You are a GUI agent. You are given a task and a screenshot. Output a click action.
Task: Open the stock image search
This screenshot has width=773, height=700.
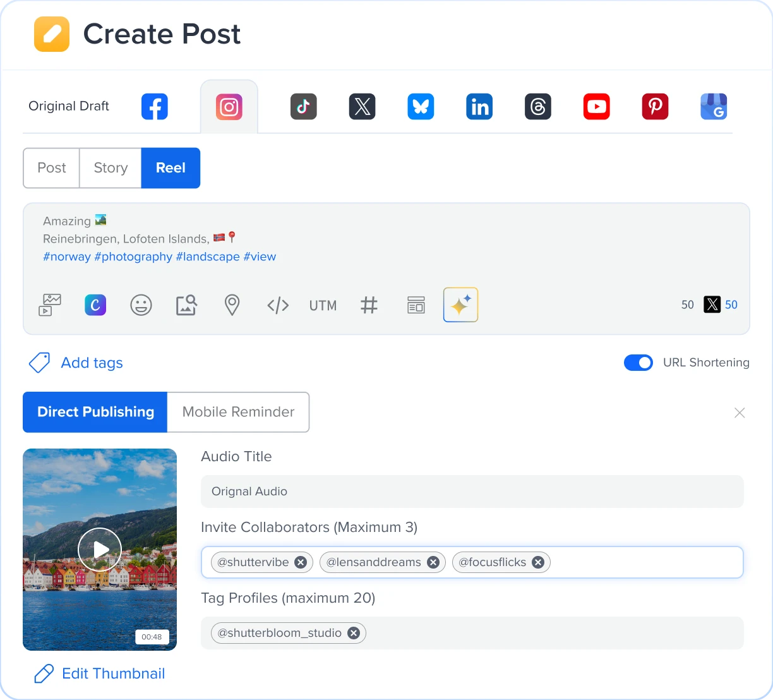[x=186, y=305]
